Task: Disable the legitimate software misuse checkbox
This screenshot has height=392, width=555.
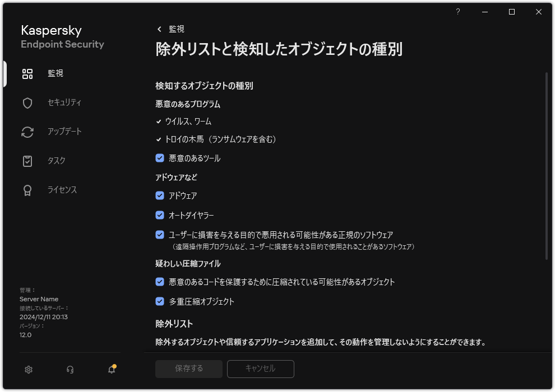Action: [x=159, y=234]
